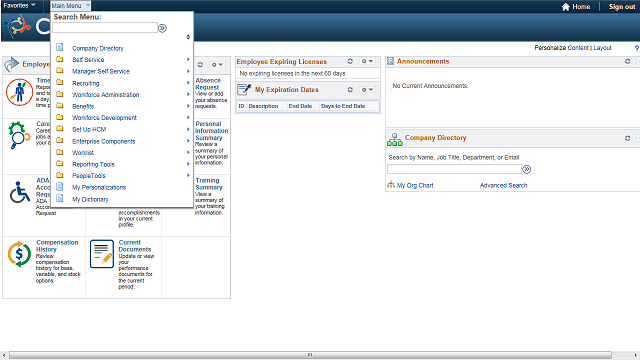Click the PeopleTools folder icon

coord(60,175)
